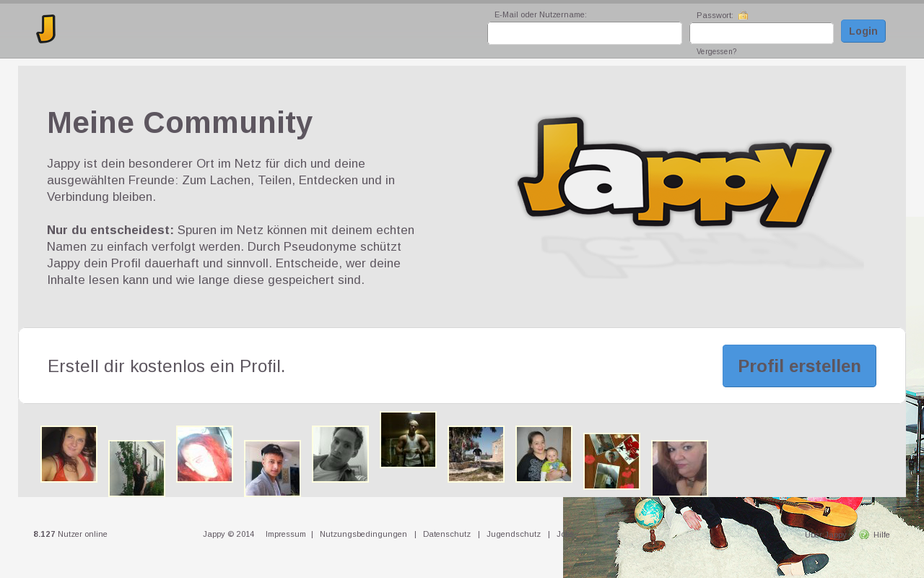The height and width of the screenshot is (578, 924).
Task: Open profile photo of woman in red top
Action: 69,454
